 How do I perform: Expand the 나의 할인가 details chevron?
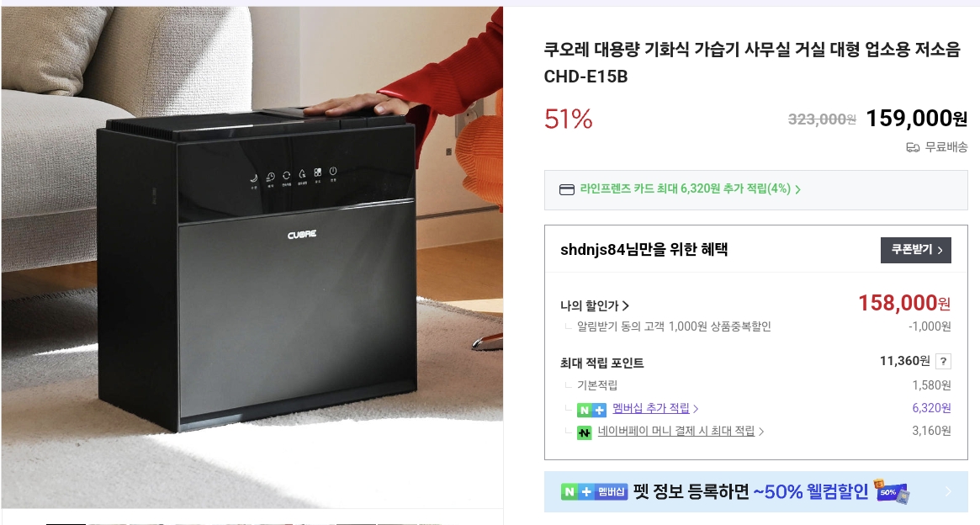click(x=626, y=305)
